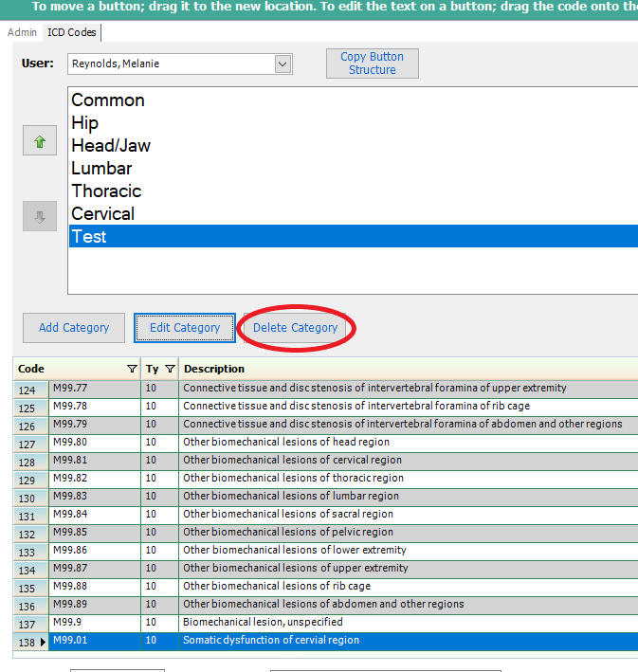
Task: Choose the Head/Jaw category
Action: coord(111,146)
